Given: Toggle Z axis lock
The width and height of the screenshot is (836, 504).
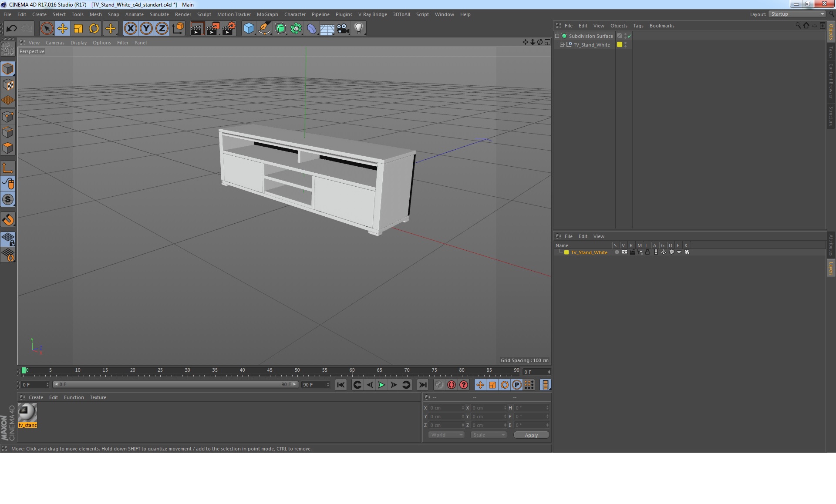Looking at the screenshot, I should pos(162,29).
